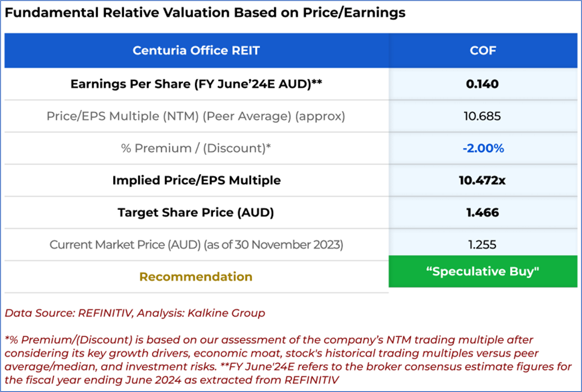Select the % Premium / (Discount) label
The height and width of the screenshot is (392, 582).
tap(196, 148)
